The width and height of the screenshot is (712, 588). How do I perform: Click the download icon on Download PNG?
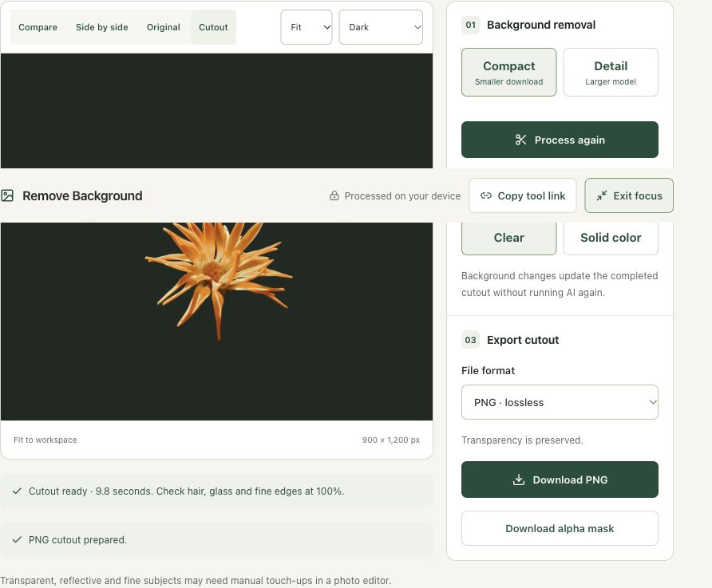[x=519, y=479]
